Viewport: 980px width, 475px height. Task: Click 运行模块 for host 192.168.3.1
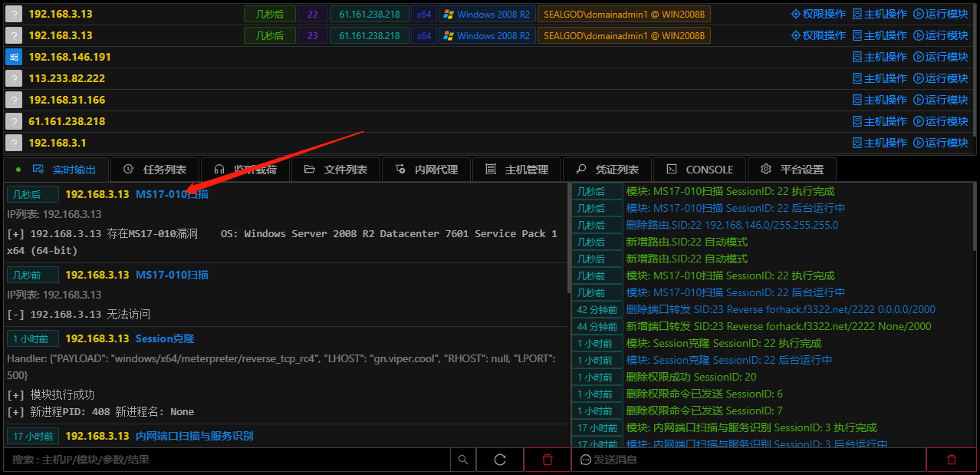(941, 143)
